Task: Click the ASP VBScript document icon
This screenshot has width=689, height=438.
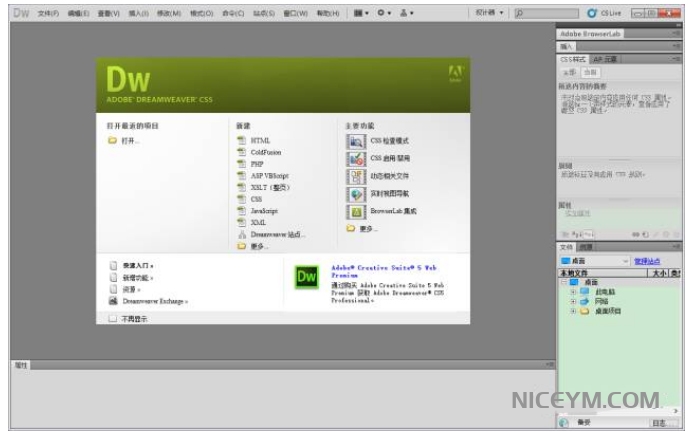Action: pos(242,176)
